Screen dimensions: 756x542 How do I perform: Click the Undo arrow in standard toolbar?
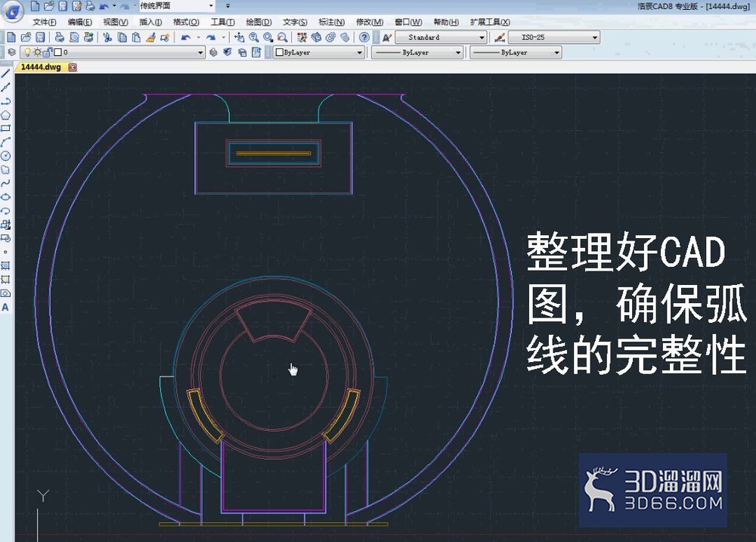[186, 37]
